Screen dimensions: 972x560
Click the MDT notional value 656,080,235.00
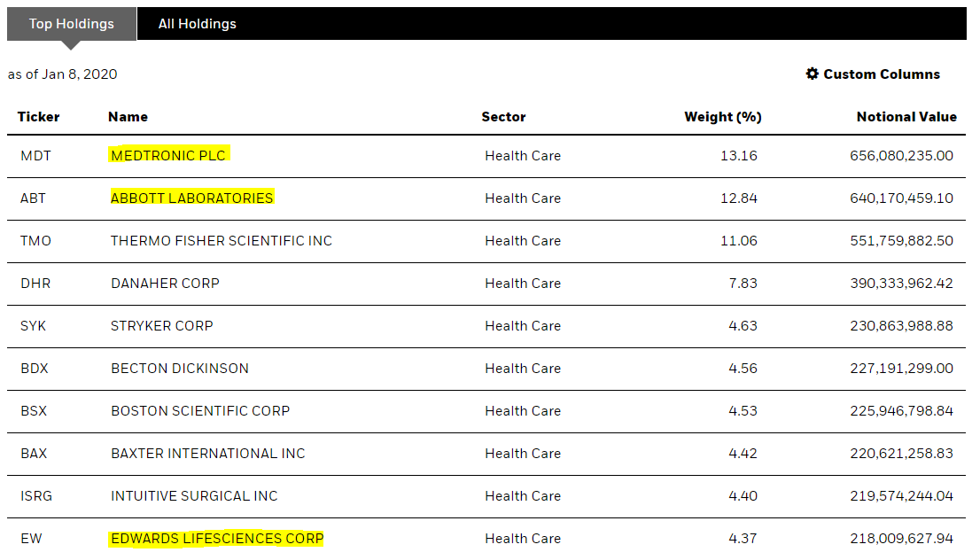coord(901,156)
